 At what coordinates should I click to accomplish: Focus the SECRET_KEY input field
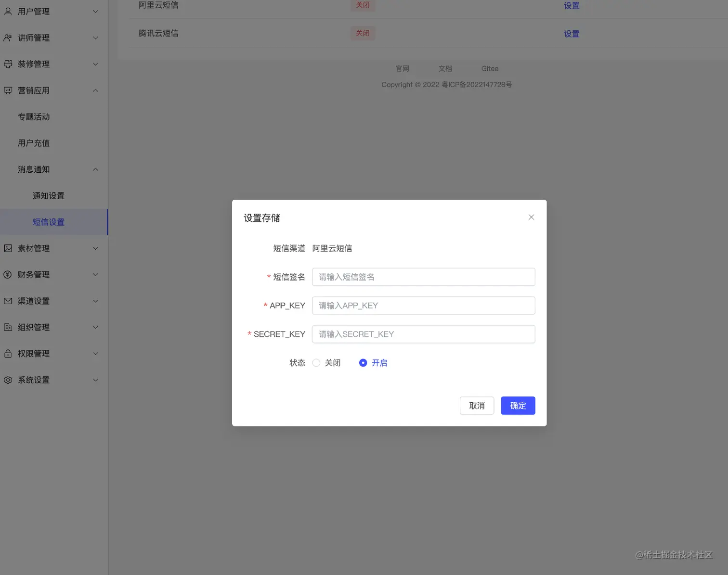[x=424, y=334]
